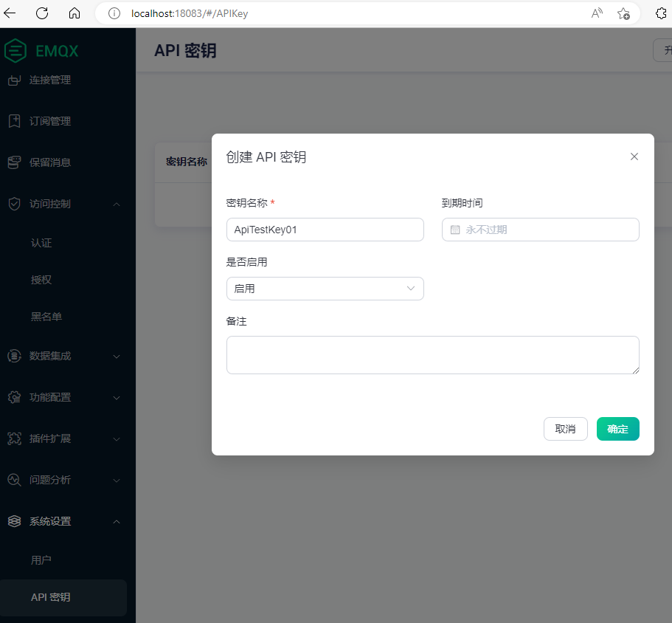Click the 确定 button
672x623 pixels.
pos(617,429)
